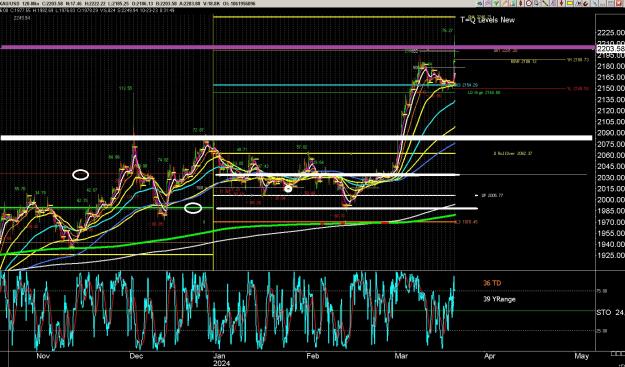
Task: Click the brown diamond toolbar icon
Action: click(521, 3)
